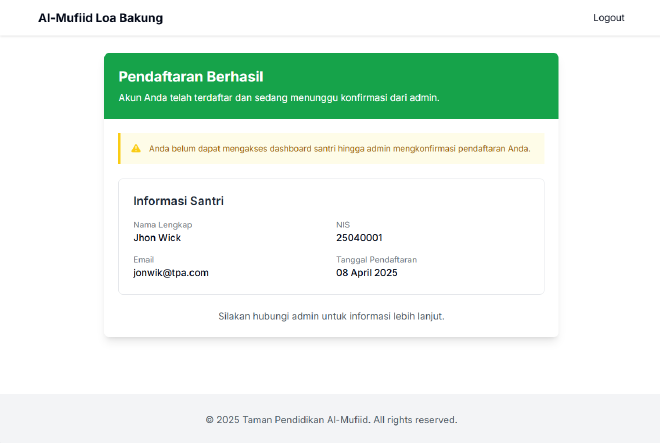Click the Tanggal Pendaftaran label
The height and width of the screenshot is (443, 660).
click(x=376, y=259)
